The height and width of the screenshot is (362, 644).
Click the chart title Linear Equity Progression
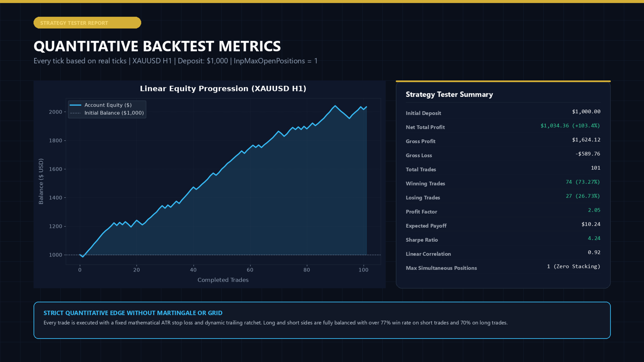pos(223,88)
